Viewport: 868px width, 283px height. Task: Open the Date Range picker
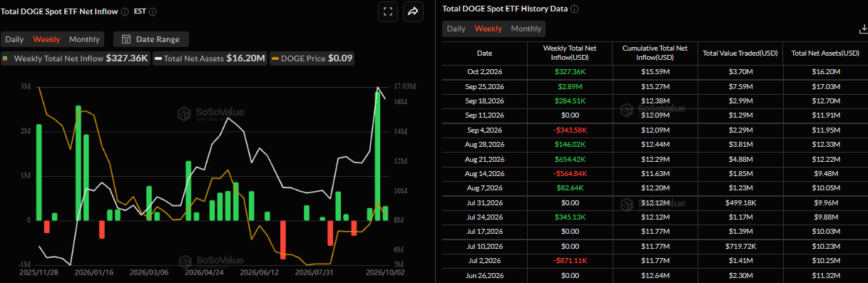point(151,39)
